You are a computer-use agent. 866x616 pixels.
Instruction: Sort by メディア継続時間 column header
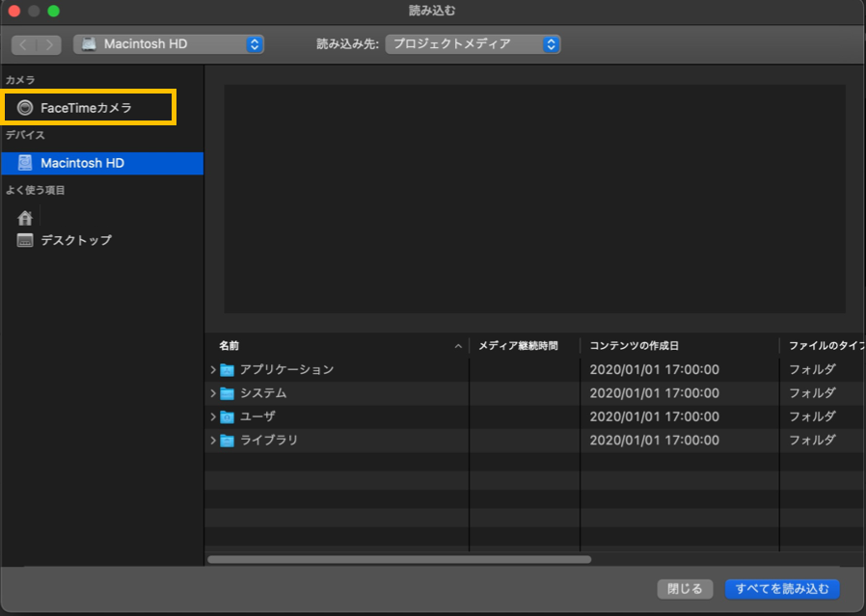click(518, 345)
